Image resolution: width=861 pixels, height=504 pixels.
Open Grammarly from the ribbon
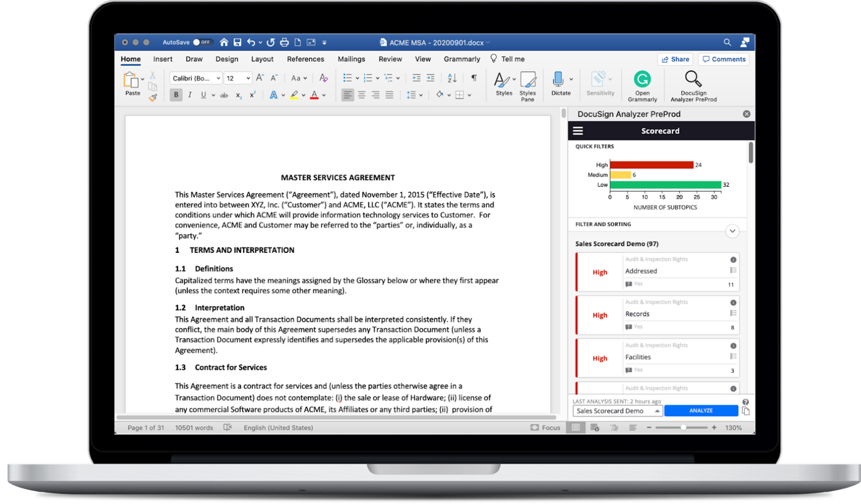tap(642, 84)
